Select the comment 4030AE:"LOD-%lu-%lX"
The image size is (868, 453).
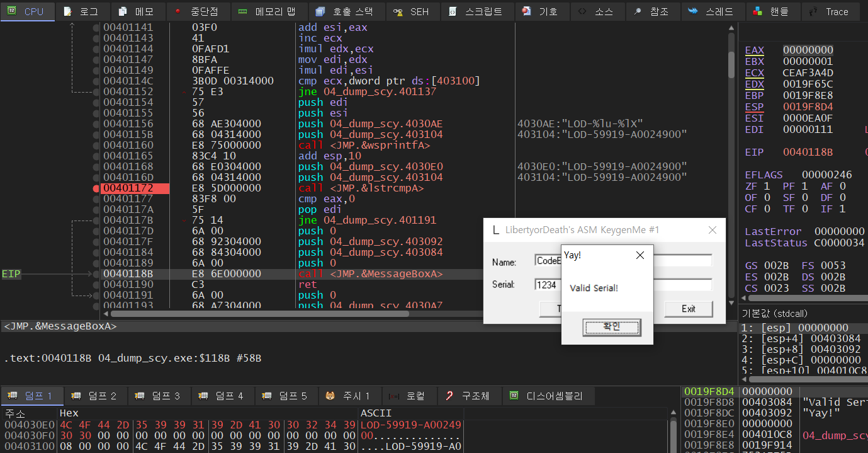580,123
